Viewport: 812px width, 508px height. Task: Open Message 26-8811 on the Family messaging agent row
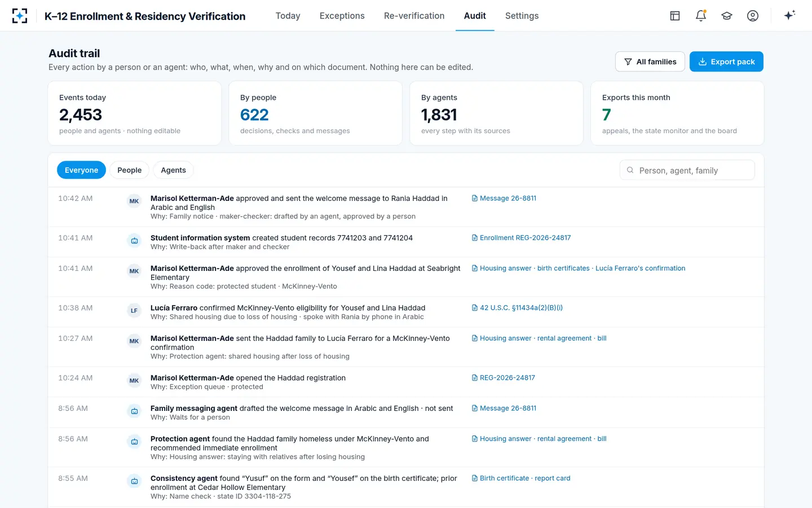pos(504,408)
